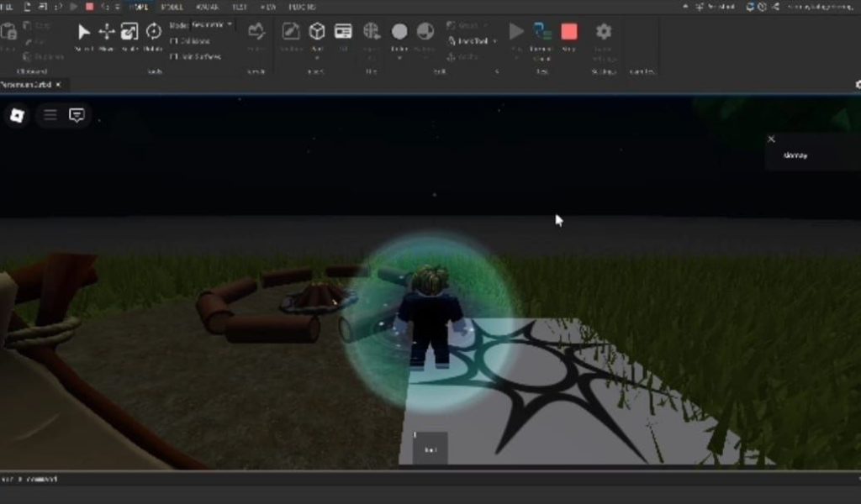
Task: Open Game Settings gear icon
Action: 604,31
